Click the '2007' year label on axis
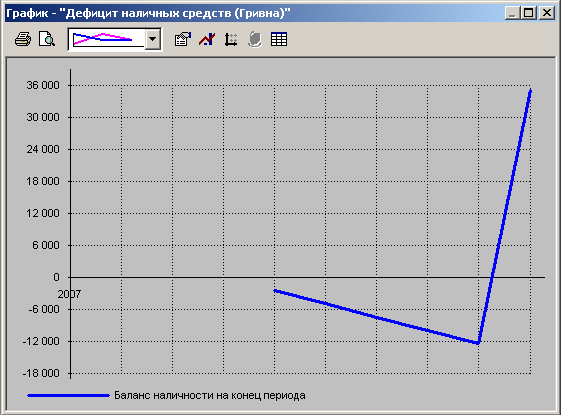This screenshot has height=415, width=561. pyautogui.click(x=69, y=294)
